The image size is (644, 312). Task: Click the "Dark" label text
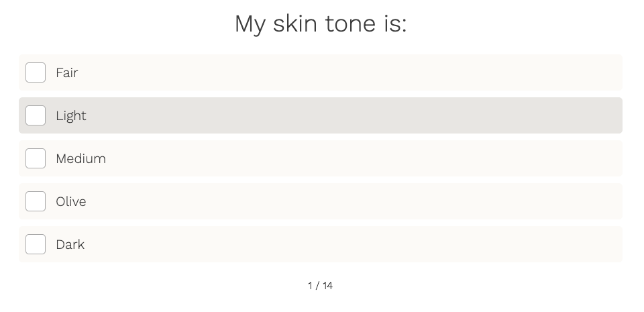point(70,244)
